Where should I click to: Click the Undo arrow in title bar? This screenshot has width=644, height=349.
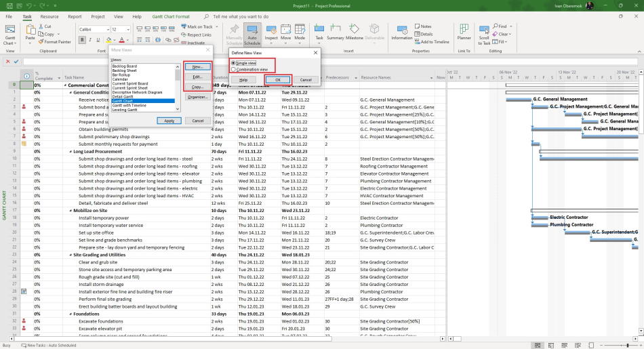(x=28, y=5)
